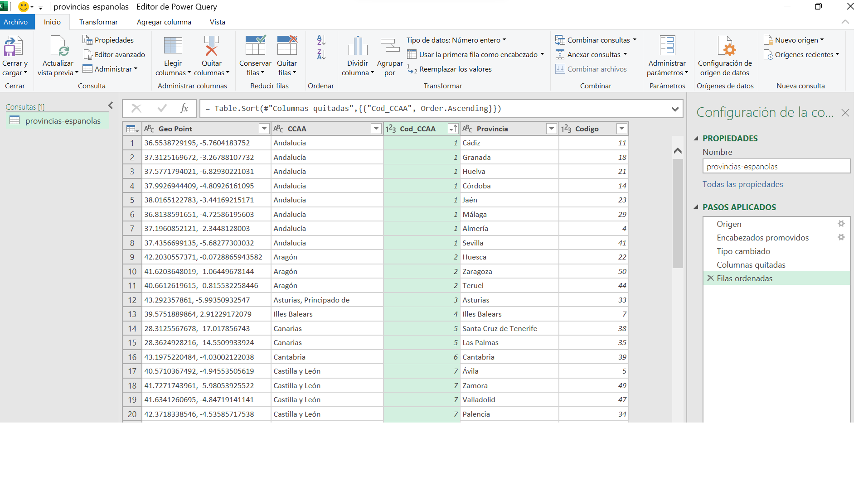Click Todas las propiedades link
This screenshot has height=490, width=868.
tap(742, 184)
